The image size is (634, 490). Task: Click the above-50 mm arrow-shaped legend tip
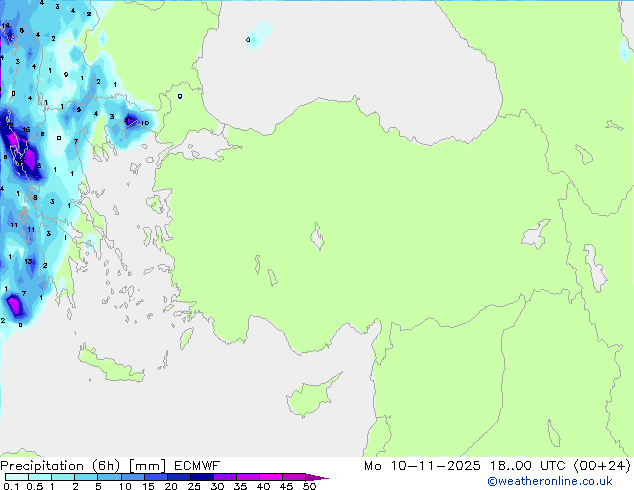tap(317, 477)
